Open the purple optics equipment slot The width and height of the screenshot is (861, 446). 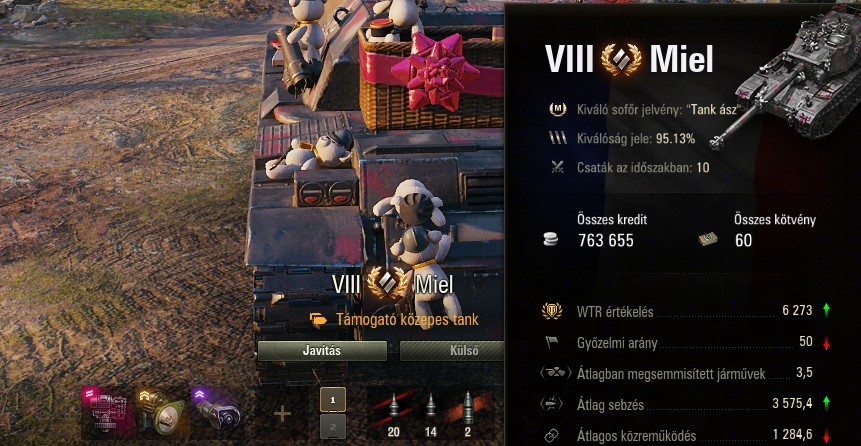[x=217, y=412]
